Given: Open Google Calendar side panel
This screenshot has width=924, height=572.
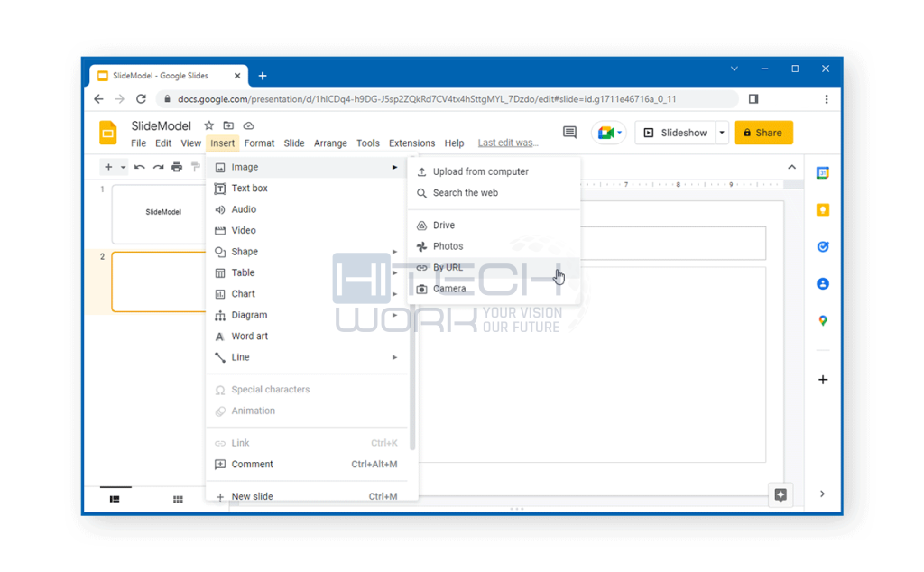Looking at the screenshot, I should 823,172.
